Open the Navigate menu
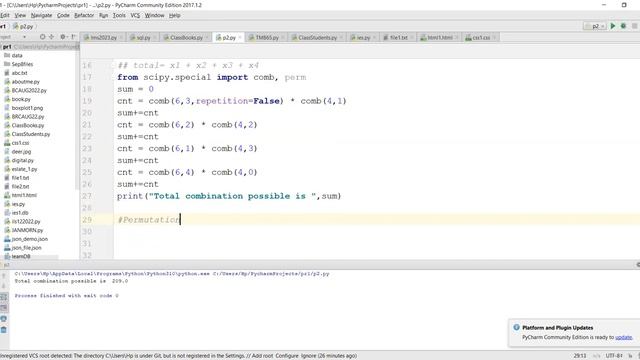640x360 pixels. click(41, 15)
